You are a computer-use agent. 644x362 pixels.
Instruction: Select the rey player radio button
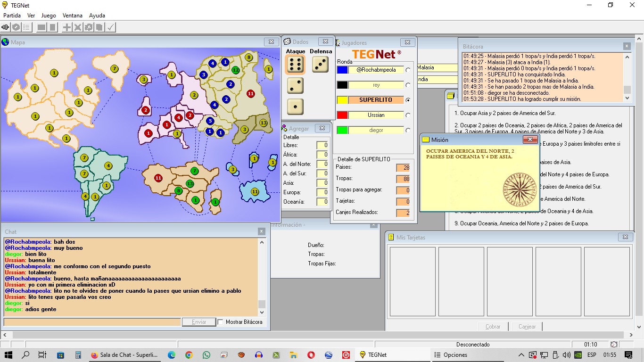[408, 85]
